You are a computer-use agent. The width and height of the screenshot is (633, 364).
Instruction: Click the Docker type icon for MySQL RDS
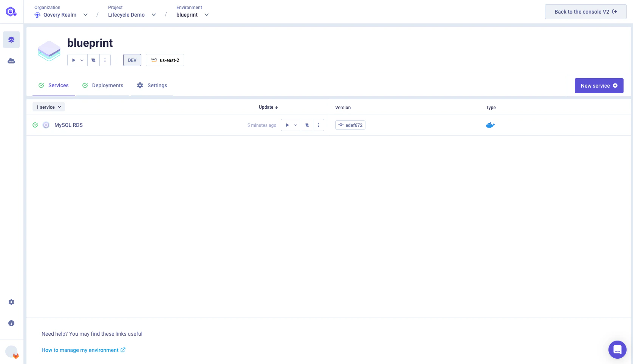491,125
